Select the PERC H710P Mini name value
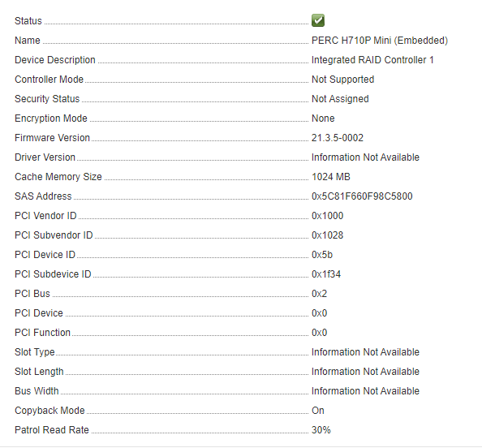This screenshot has width=482, height=448. 379,41
